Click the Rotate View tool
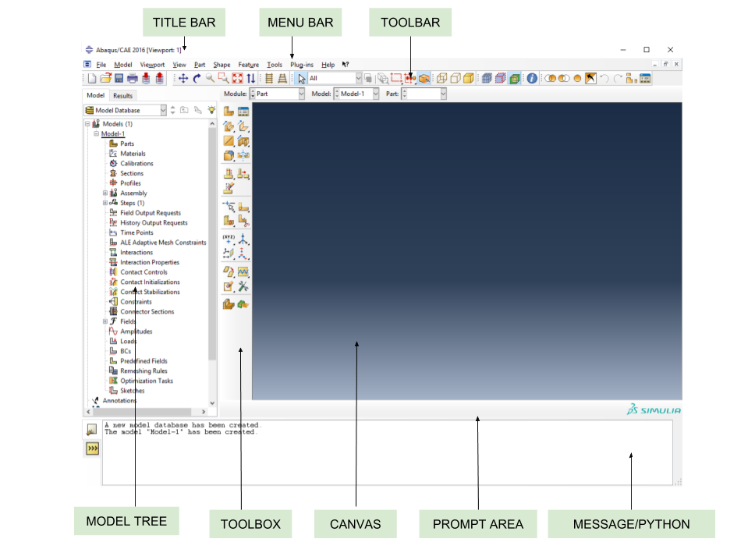748x560 pixels. (x=197, y=79)
